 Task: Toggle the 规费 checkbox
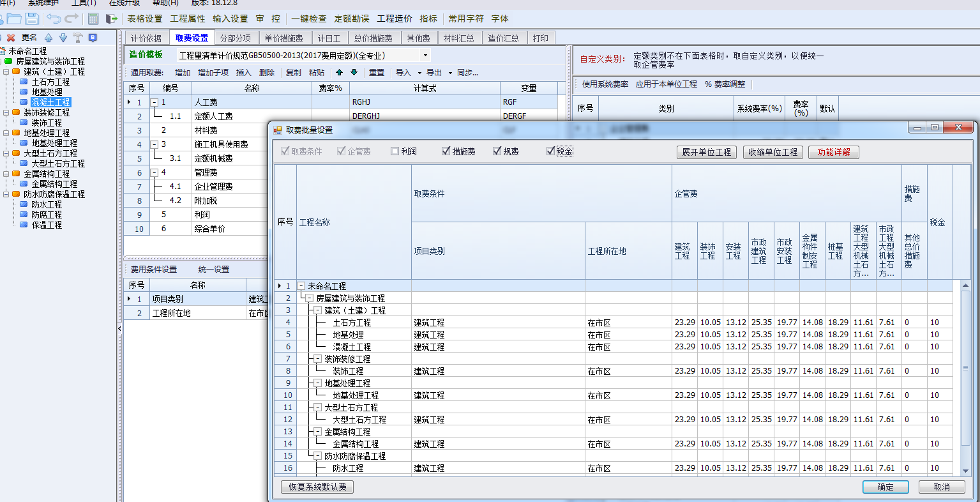(497, 151)
